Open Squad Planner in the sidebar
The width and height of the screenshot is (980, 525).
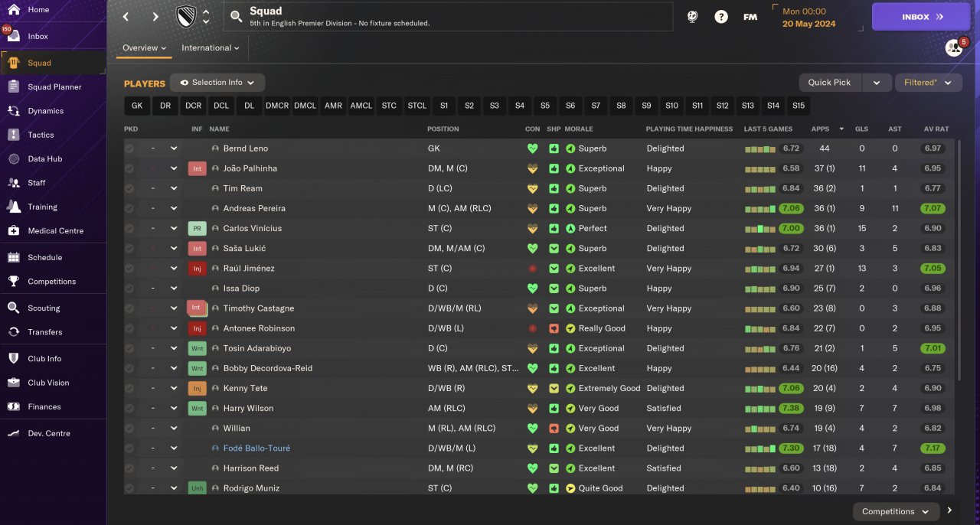tap(54, 87)
